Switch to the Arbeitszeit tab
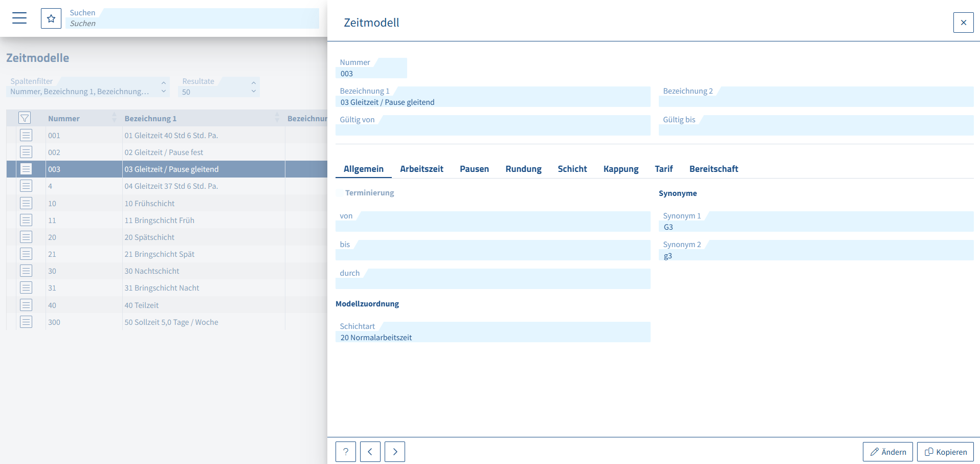 (421, 169)
